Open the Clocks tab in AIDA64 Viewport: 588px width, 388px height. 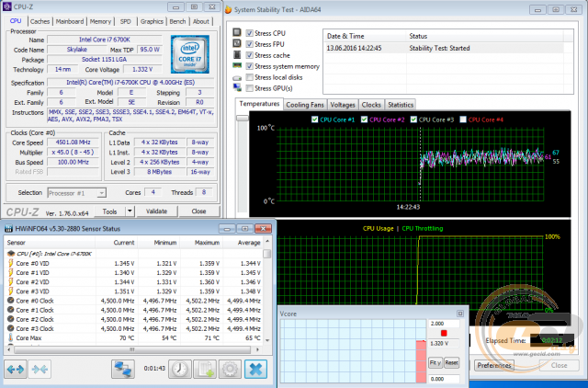(x=371, y=105)
